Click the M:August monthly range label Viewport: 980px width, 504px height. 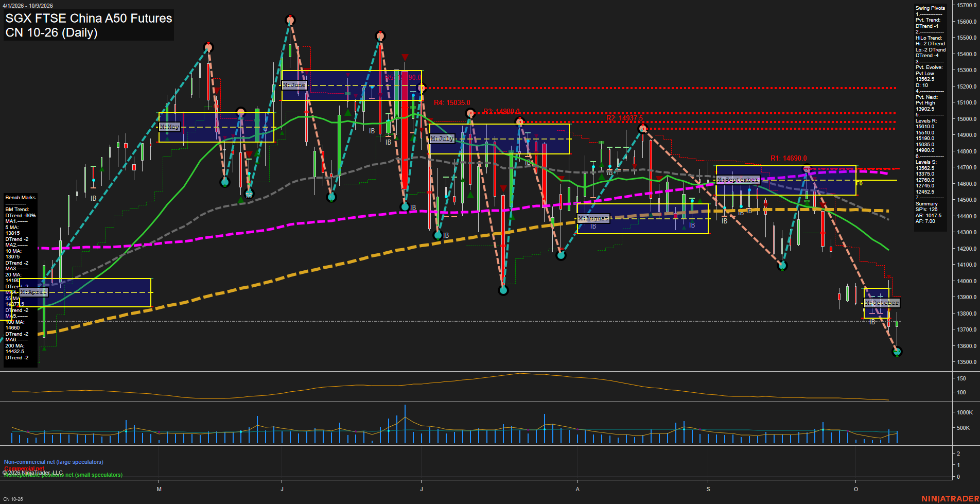[x=593, y=219]
